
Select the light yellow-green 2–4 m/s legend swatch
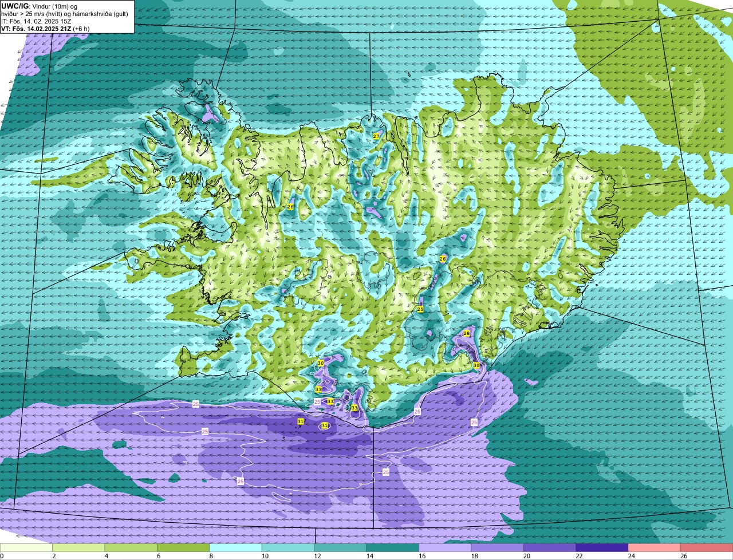78,547
